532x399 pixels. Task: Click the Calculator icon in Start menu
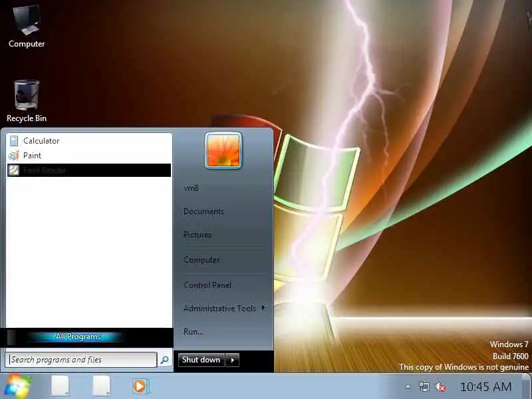tap(14, 141)
